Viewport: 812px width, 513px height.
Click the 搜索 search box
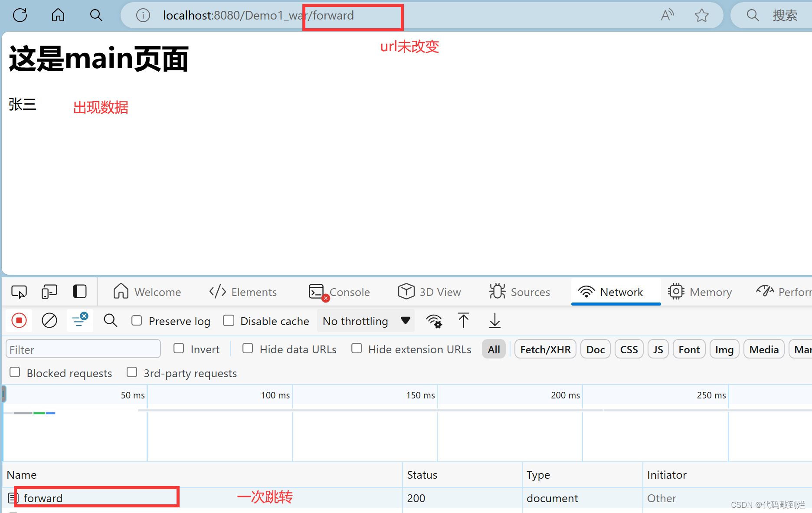(772, 16)
